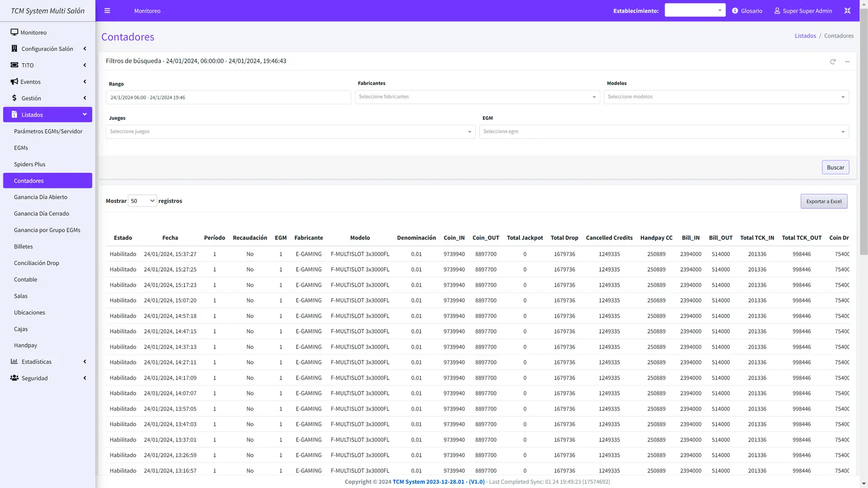Click Exportar a Excel button
The height and width of the screenshot is (488, 868).
click(x=824, y=202)
